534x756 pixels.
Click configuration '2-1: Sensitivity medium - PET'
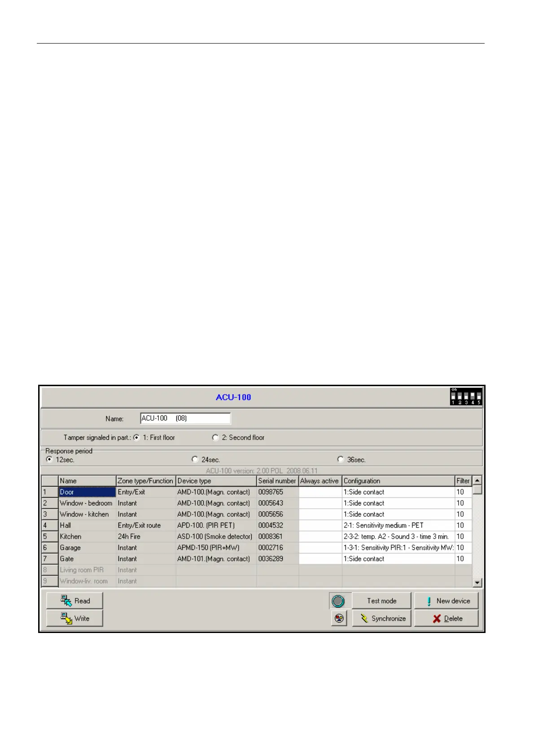[398, 525]
